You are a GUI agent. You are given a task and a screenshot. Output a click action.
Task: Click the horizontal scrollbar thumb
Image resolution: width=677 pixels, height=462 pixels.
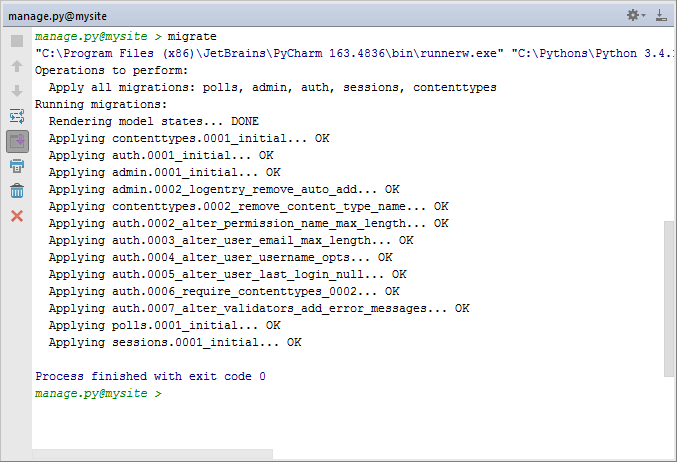click(x=152, y=454)
